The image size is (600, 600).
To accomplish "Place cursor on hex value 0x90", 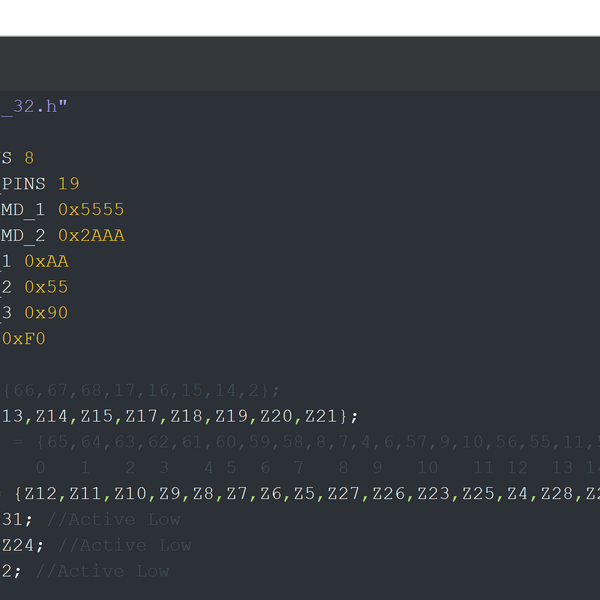I will (46, 313).
